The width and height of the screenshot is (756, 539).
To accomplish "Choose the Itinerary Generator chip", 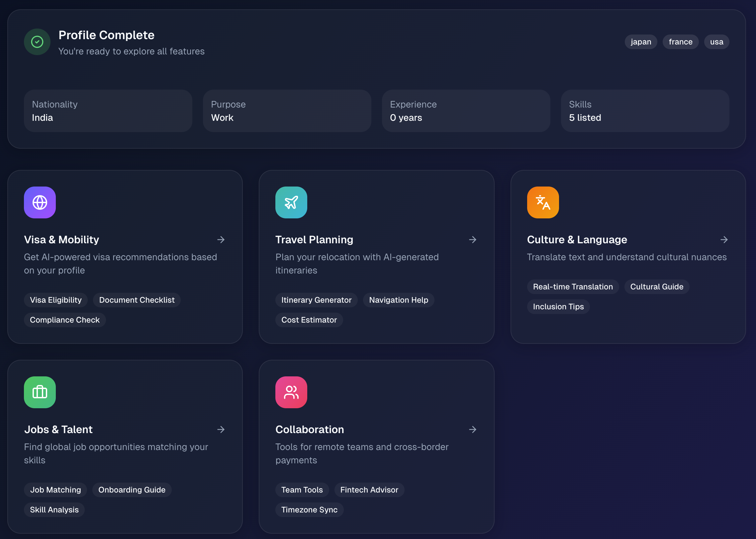I will tap(316, 300).
